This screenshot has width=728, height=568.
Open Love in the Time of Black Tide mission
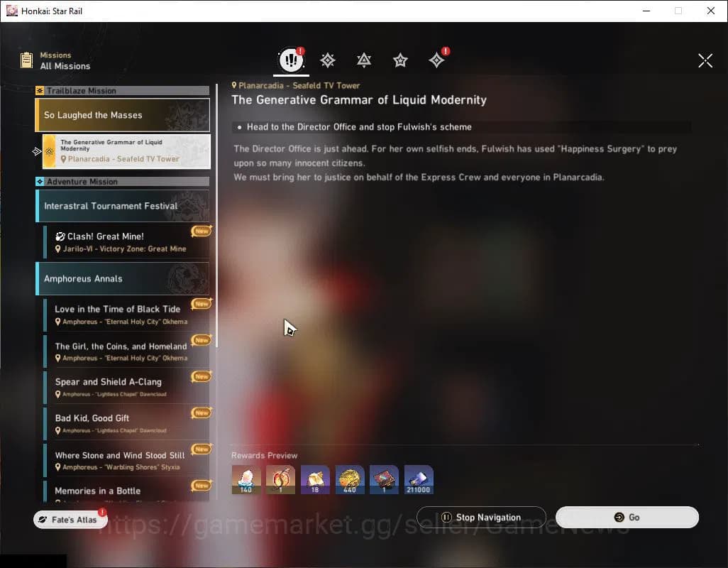pos(126,315)
